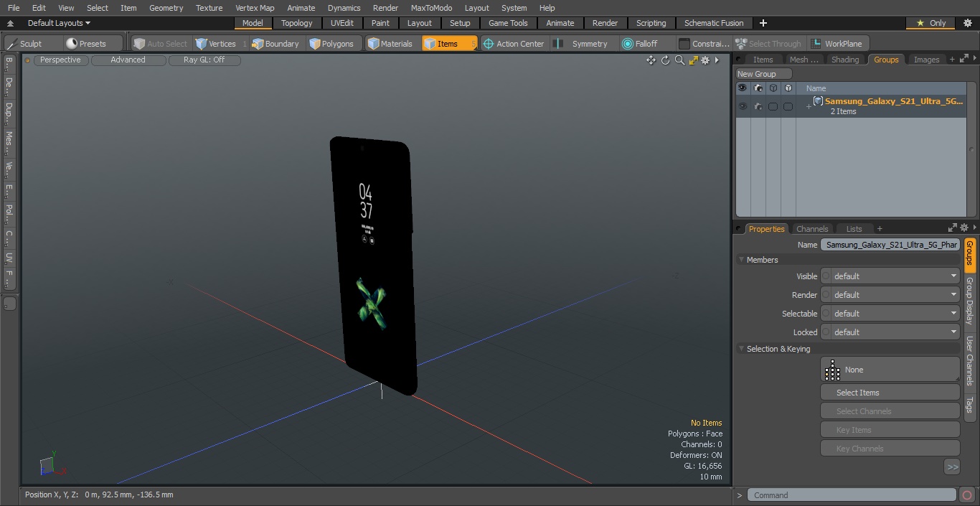This screenshot has width=980, height=506.
Task: Click the New Group button
Action: tap(764, 74)
